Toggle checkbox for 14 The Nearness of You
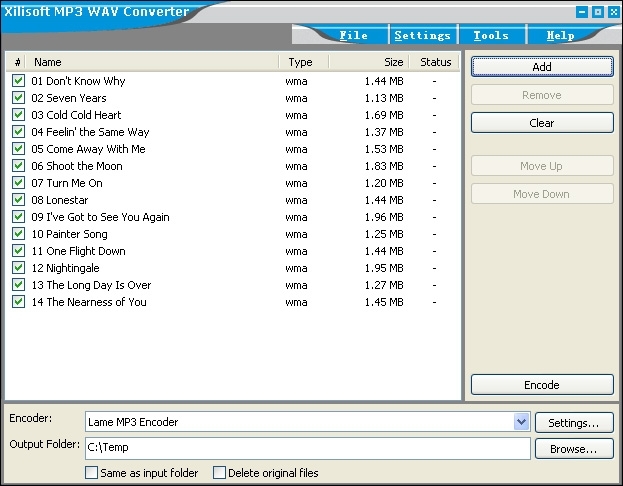The height and width of the screenshot is (486, 623). 18,302
